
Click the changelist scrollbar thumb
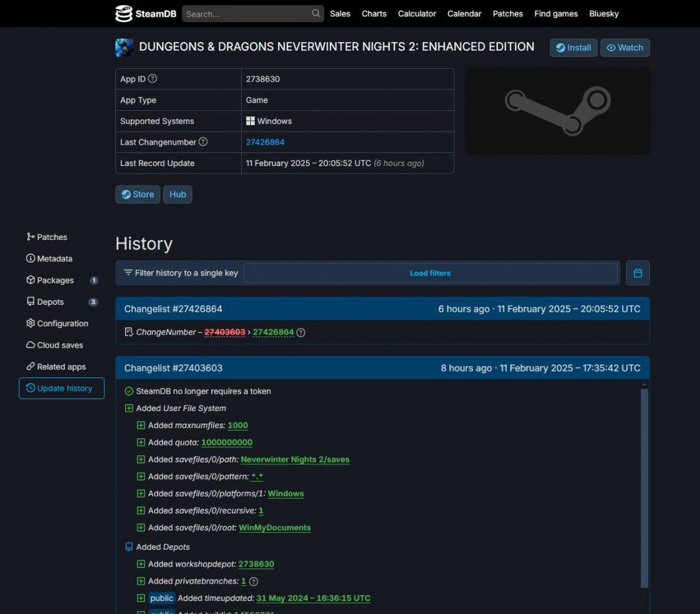tap(644, 488)
